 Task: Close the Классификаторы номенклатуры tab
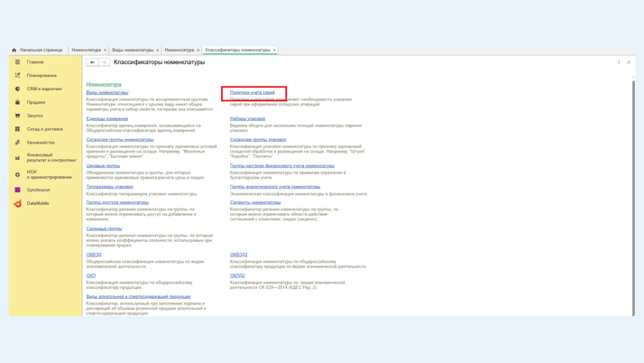(x=274, y=51)
